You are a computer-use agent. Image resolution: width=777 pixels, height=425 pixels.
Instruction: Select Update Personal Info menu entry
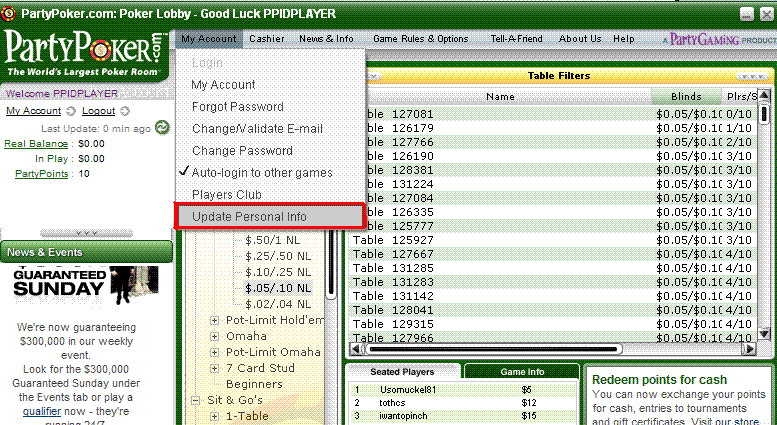click(x=270, y=216)
